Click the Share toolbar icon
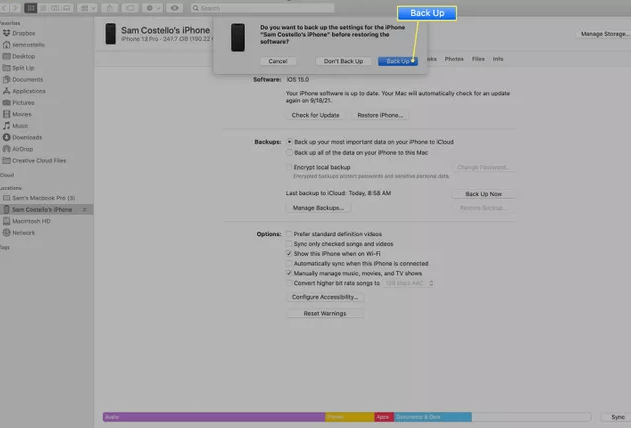 (109, 8)
